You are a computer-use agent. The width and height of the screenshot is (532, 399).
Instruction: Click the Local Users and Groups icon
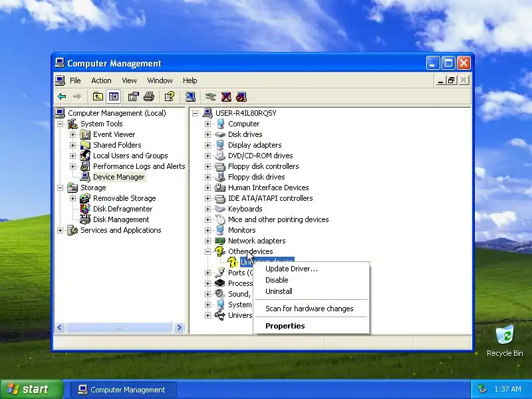point(85,156)
